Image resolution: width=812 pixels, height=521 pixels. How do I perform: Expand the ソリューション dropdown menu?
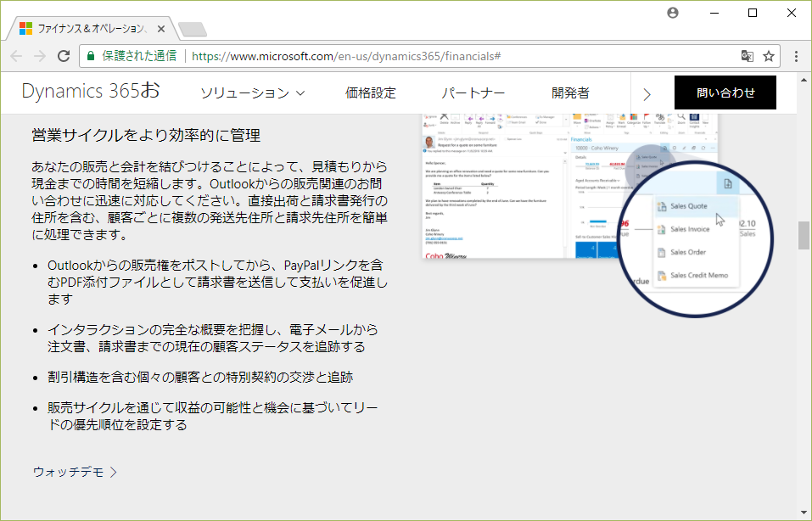(252, 93)
